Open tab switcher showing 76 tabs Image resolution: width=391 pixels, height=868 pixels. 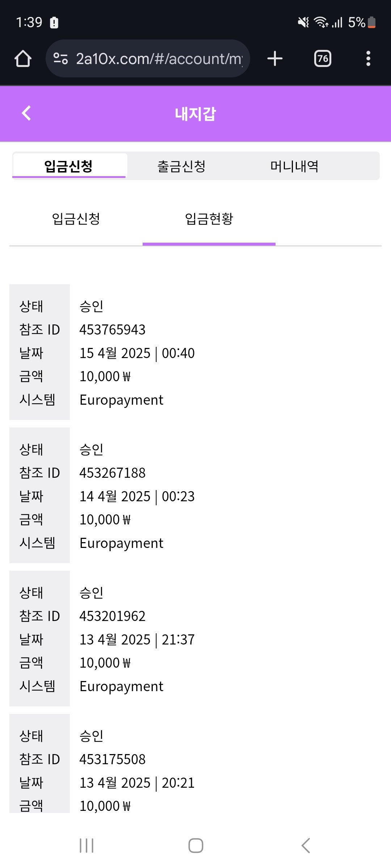tap(323, 59)
